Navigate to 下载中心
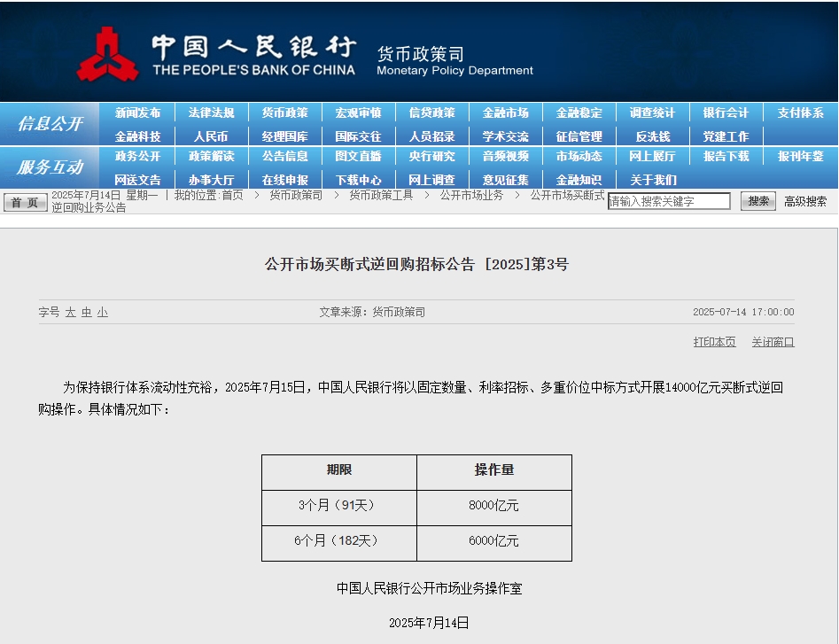Screen dimensions: 839x644 (x=358, y=180)
